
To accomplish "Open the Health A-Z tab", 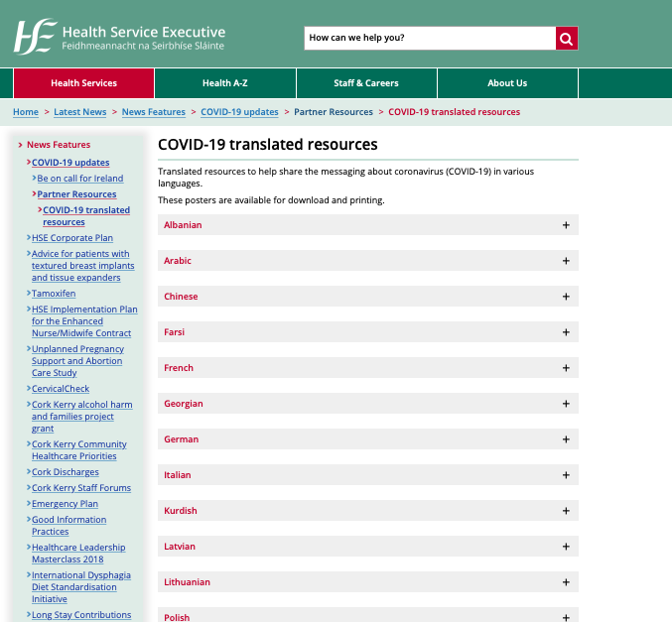I will [x=225, y=83].
